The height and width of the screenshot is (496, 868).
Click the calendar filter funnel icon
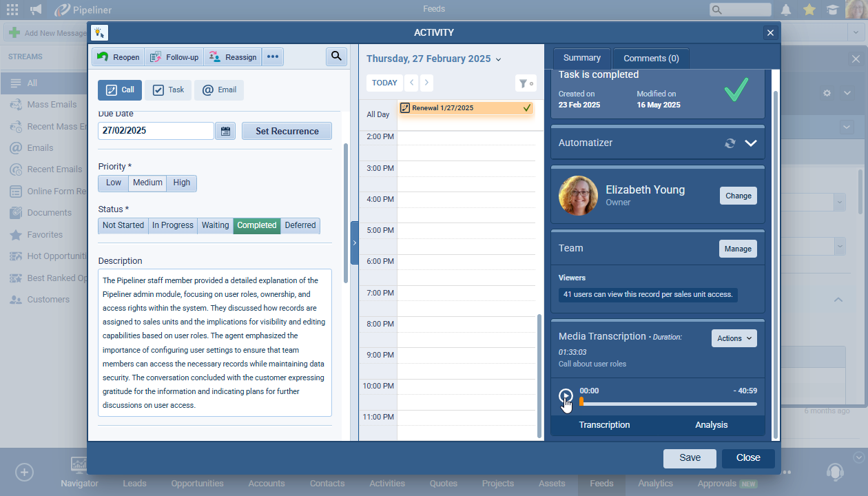[x=525, y=83]
